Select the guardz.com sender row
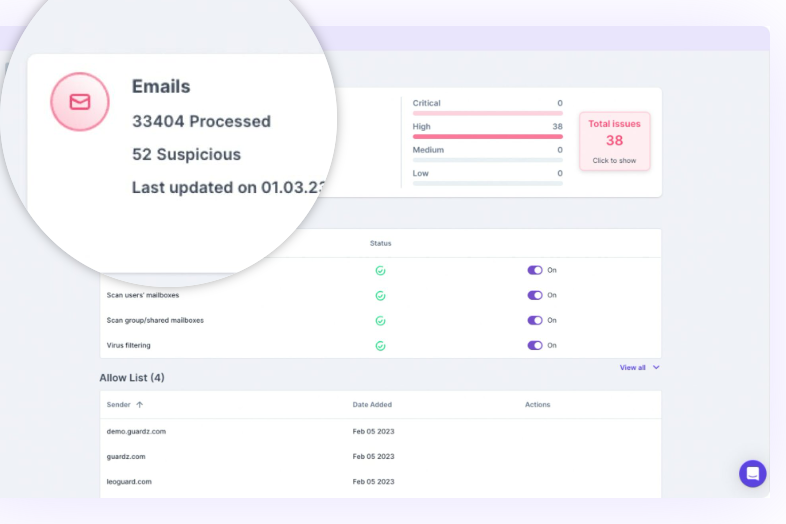This screenshot has height=524, width=786. point(380,456)
